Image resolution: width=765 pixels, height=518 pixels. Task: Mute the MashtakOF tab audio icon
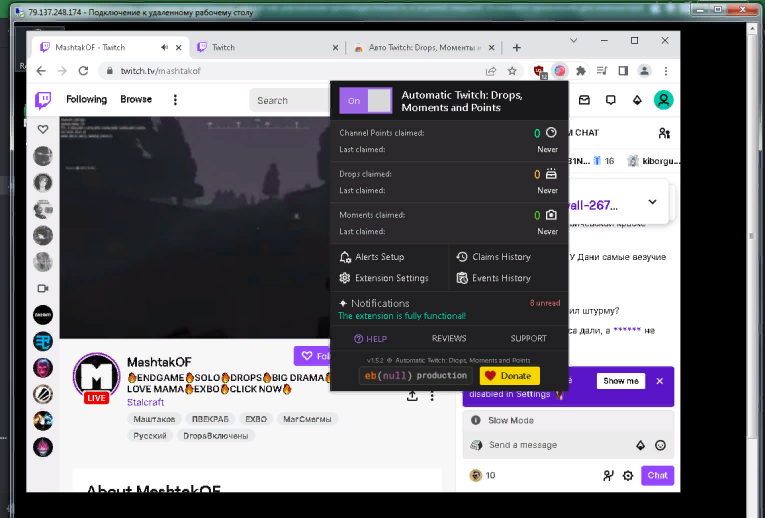pyautogui.click(x=164, y=47)
